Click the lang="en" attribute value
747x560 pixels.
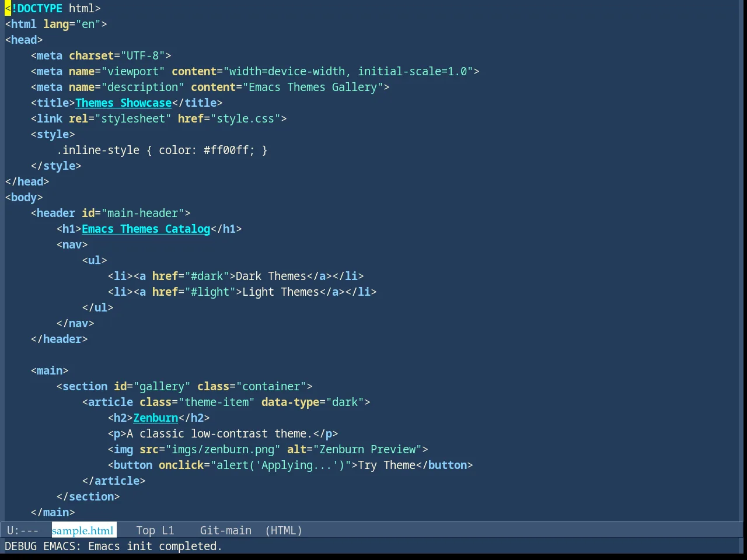88,24
